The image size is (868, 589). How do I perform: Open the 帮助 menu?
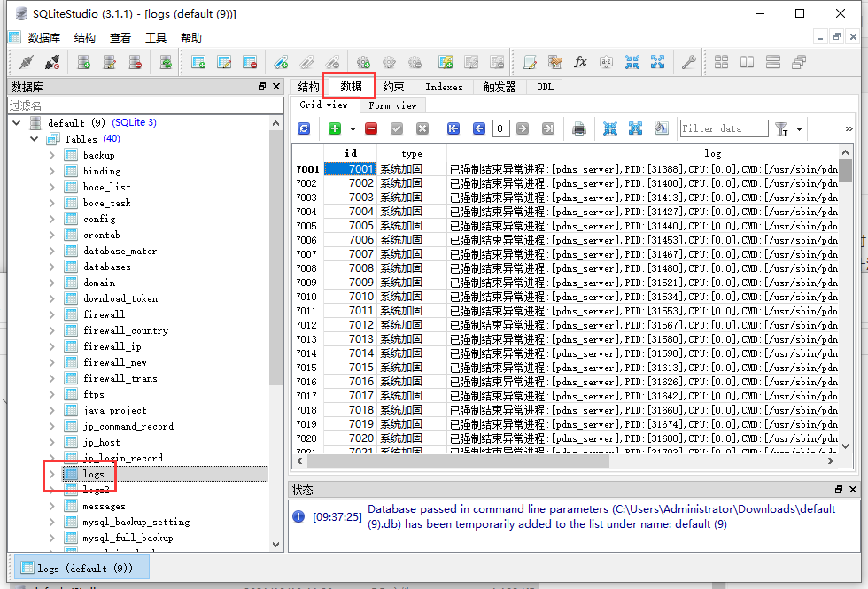(x=191, y=37)
